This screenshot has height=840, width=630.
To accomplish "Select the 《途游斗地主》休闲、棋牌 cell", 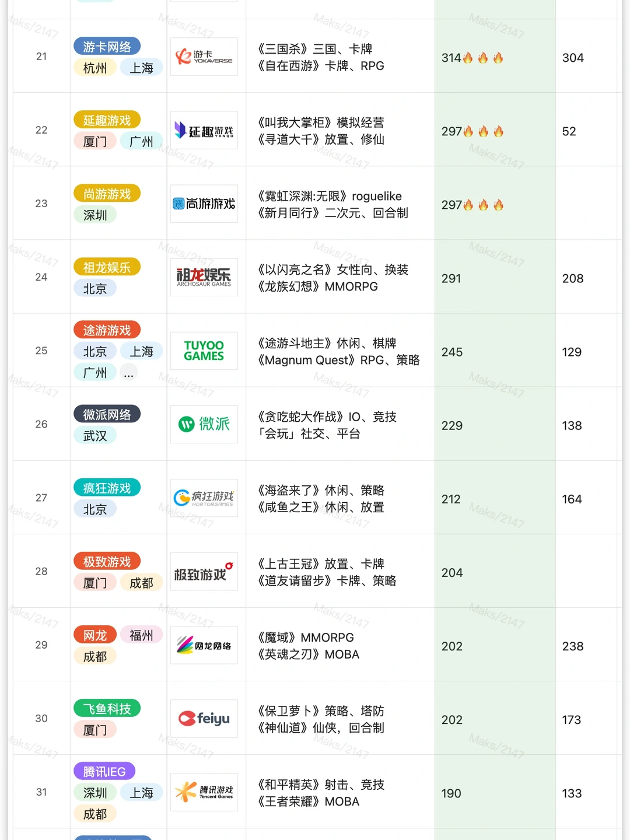I will 340,351.
